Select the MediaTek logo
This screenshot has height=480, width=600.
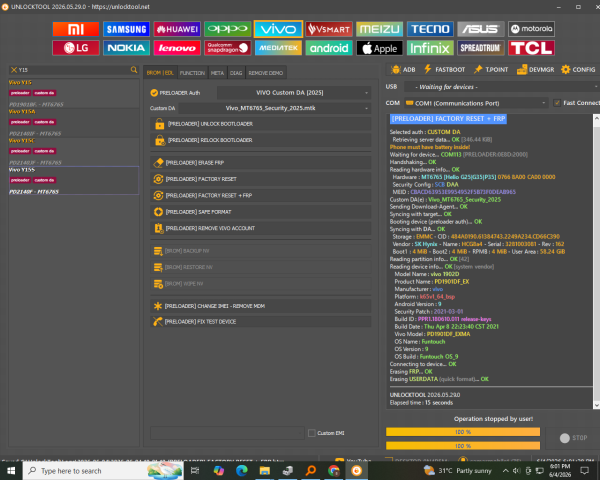coord(278,48)
